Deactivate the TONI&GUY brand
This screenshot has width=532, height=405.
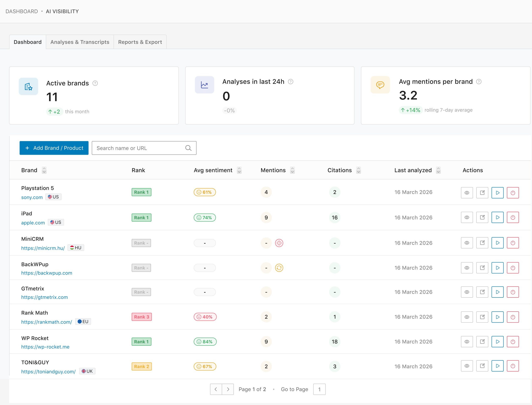(x=513, y=366)
